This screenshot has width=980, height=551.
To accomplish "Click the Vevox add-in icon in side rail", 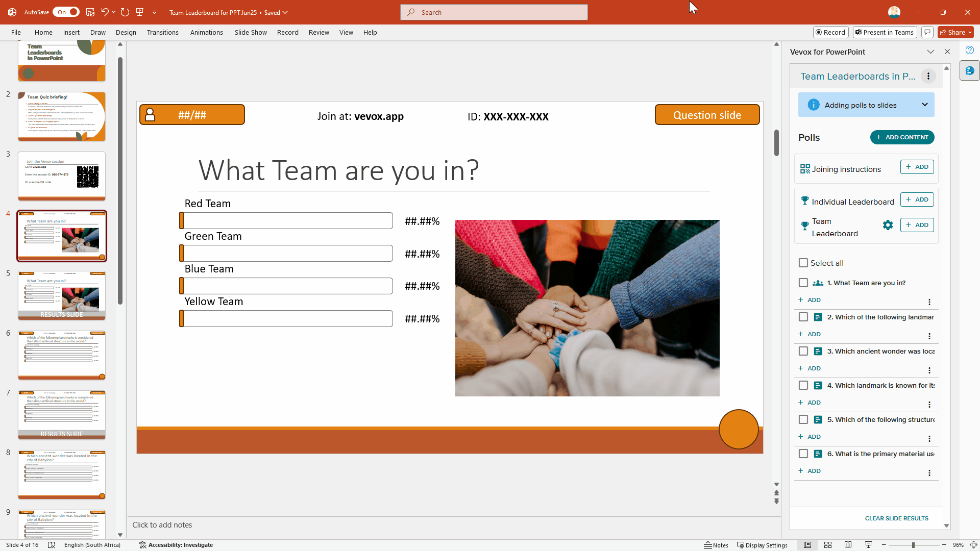I will (970, 71).
